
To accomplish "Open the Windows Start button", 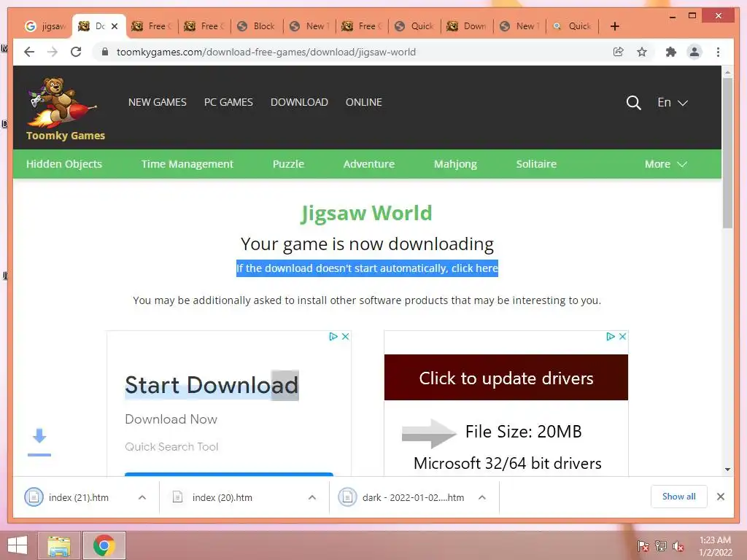I will 18,545.
